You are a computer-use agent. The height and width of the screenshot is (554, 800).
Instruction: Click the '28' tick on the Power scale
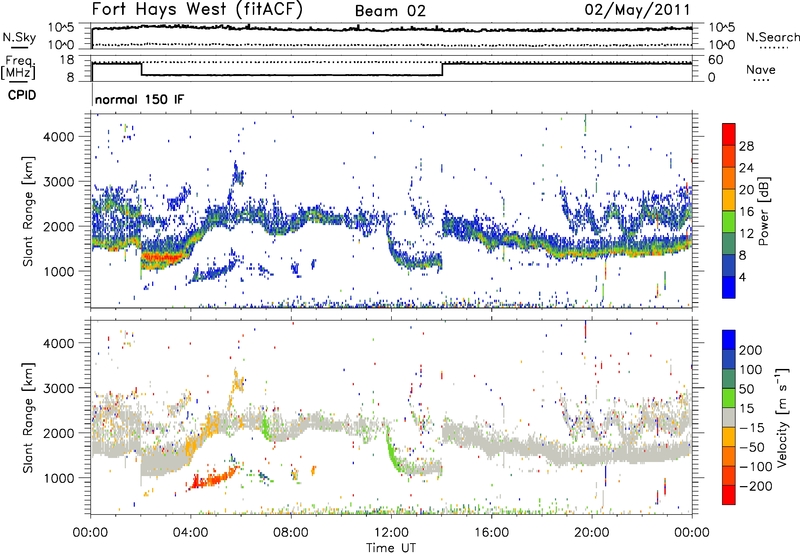point(746,146)
